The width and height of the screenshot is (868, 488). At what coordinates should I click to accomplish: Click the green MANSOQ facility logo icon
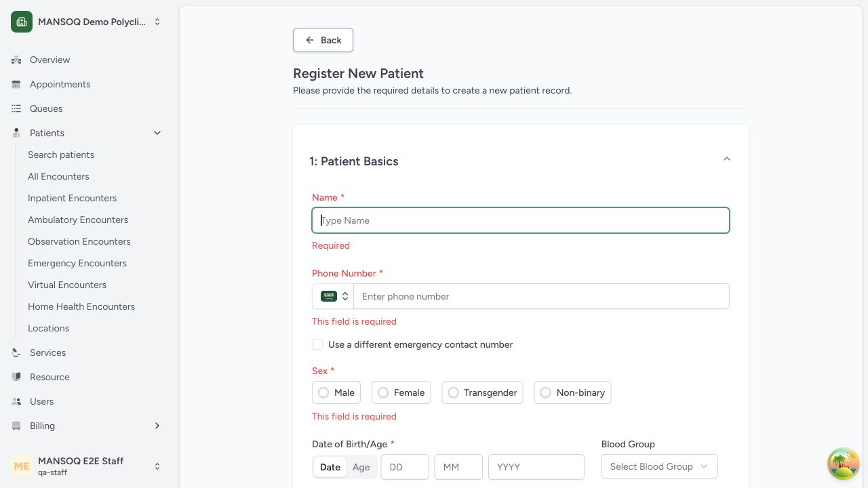click(22, 22)
